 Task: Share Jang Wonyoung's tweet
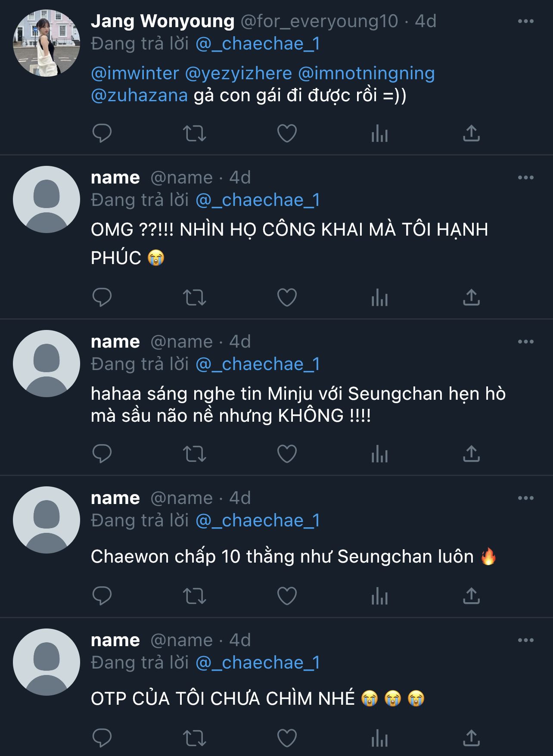[x=471, y=133]
